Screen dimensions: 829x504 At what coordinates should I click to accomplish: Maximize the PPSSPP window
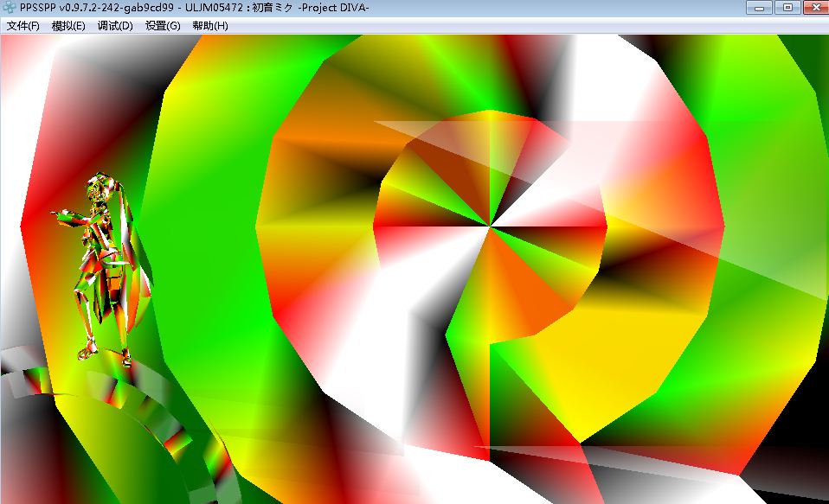pos(787,8)
